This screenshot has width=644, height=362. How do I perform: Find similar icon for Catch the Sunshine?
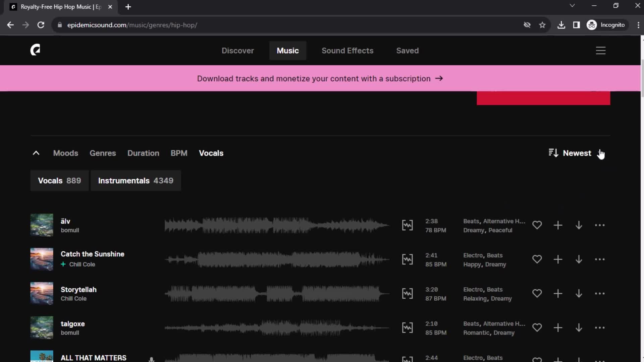click(407, 259)
